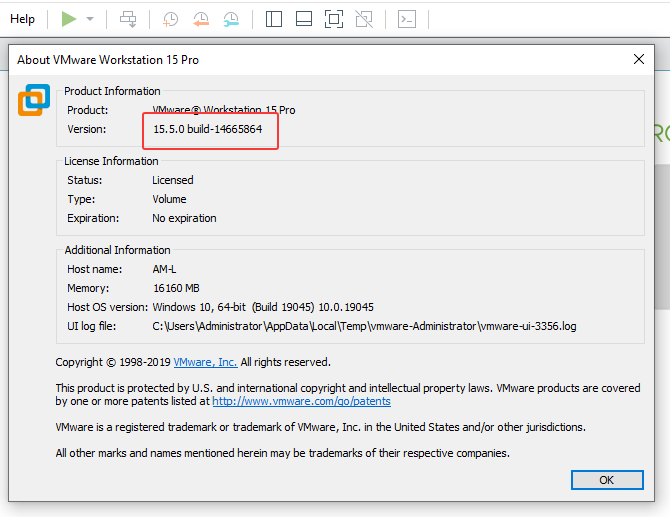Image resolution: width=670 pixels, height=517 pixels.
Task: Open the snapshot manager
Action: pyautogui.click(x=231, y=19)
